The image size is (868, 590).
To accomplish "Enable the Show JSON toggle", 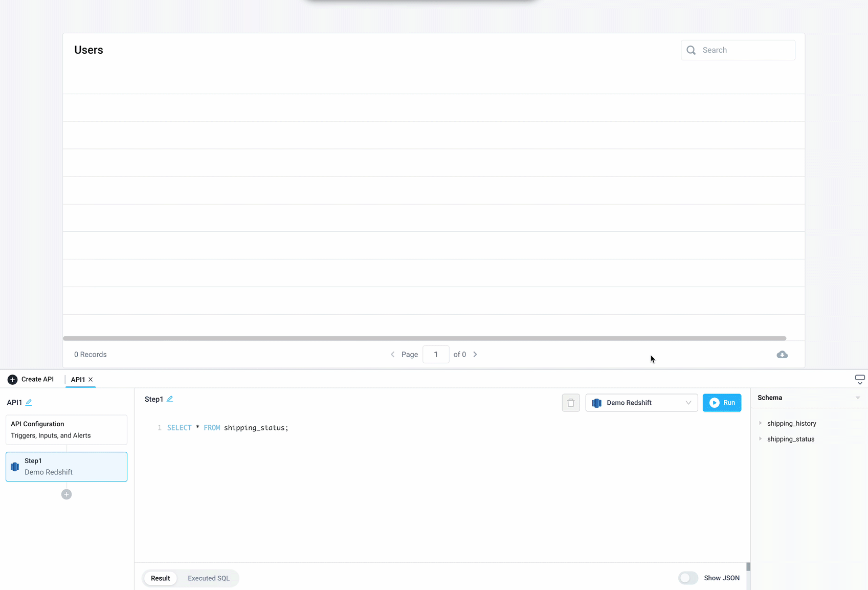I will pos(688,578).
